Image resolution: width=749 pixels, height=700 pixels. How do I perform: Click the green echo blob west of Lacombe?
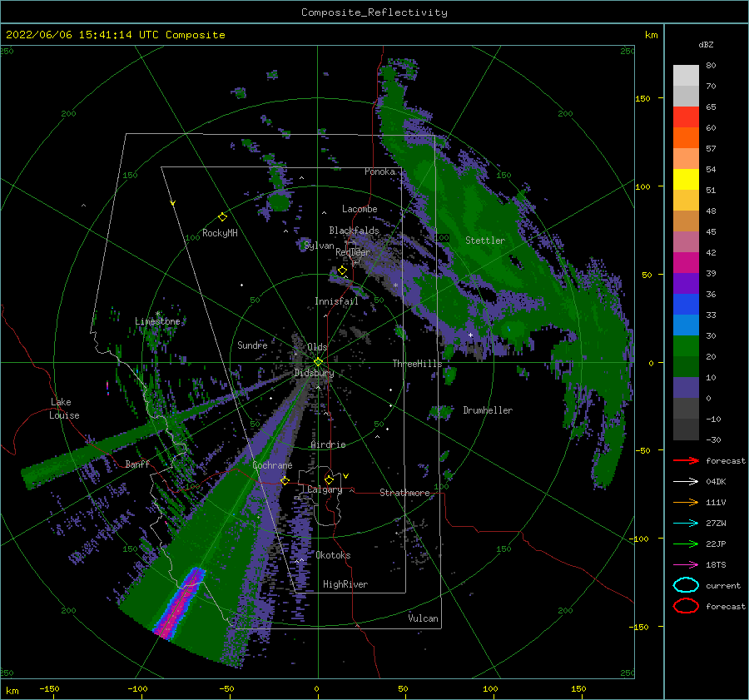tap(279, 201)
